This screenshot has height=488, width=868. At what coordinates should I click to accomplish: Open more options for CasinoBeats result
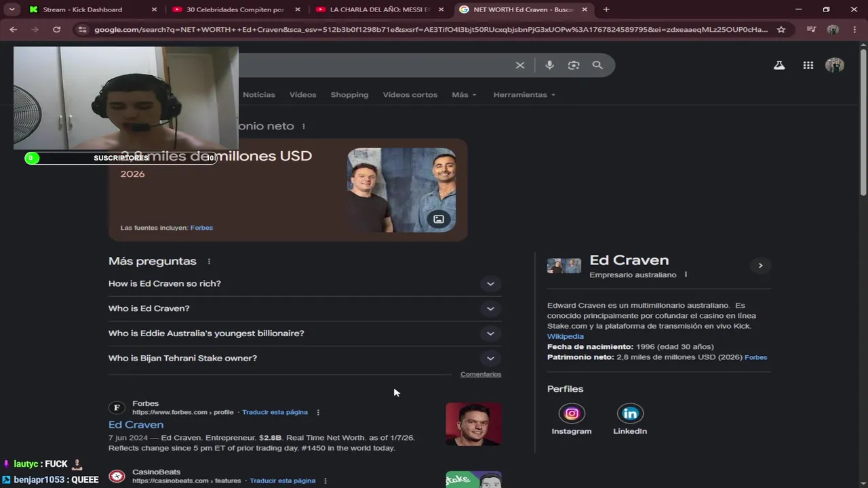click(x=325, y=481)
